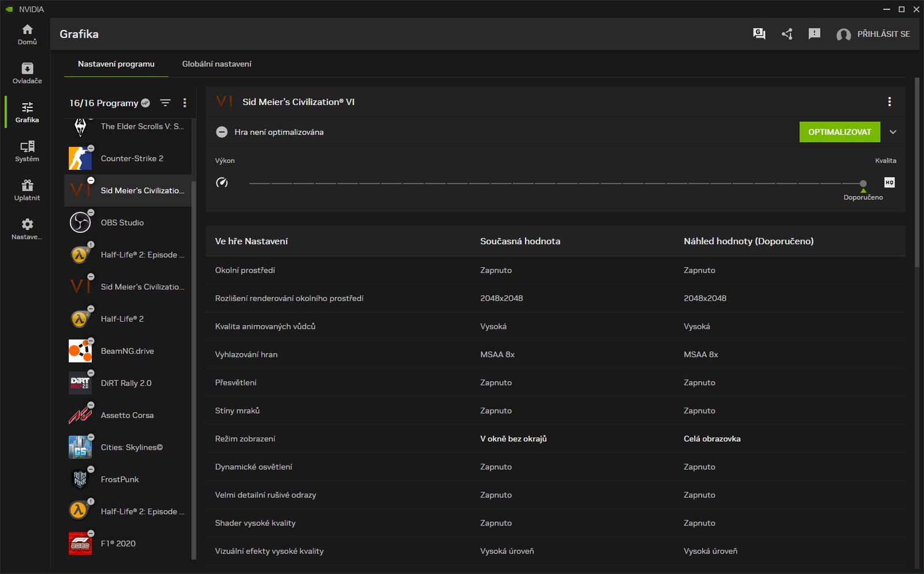Select Counter-Strike 2 from the list
The height and width of the screenshot is (574, 924).
click(x=132, y=159)
